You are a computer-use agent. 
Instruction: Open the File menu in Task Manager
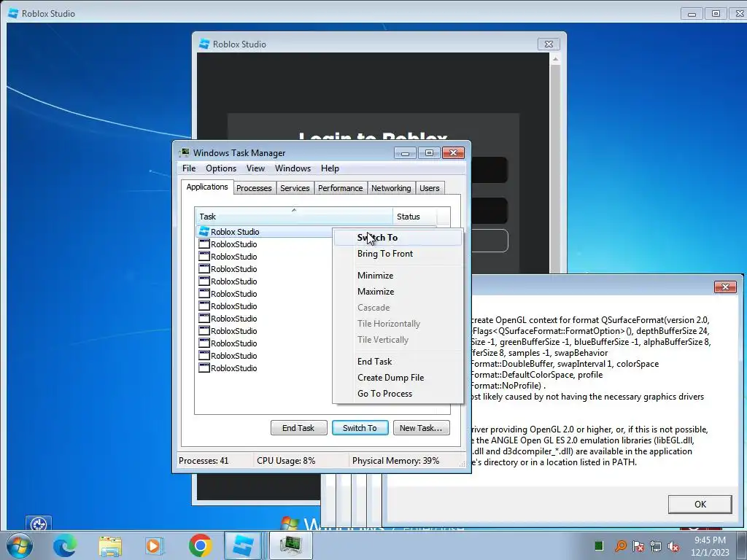(189, 168)
